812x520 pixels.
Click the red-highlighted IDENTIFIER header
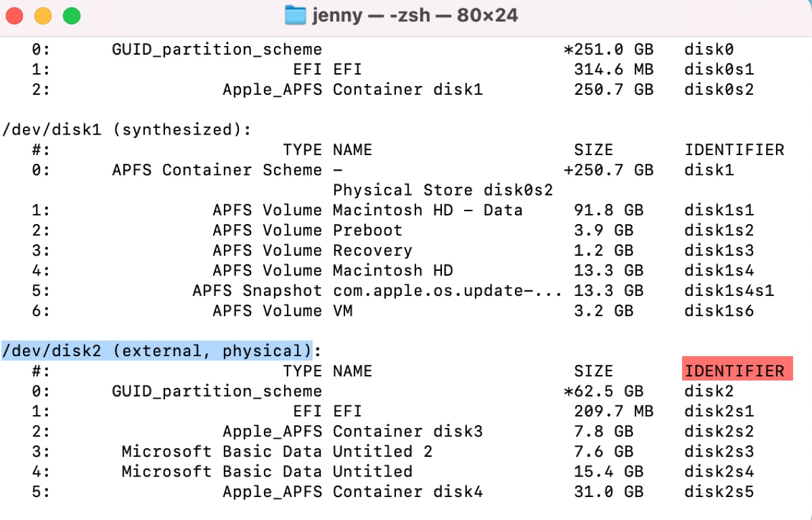point(736,370)
